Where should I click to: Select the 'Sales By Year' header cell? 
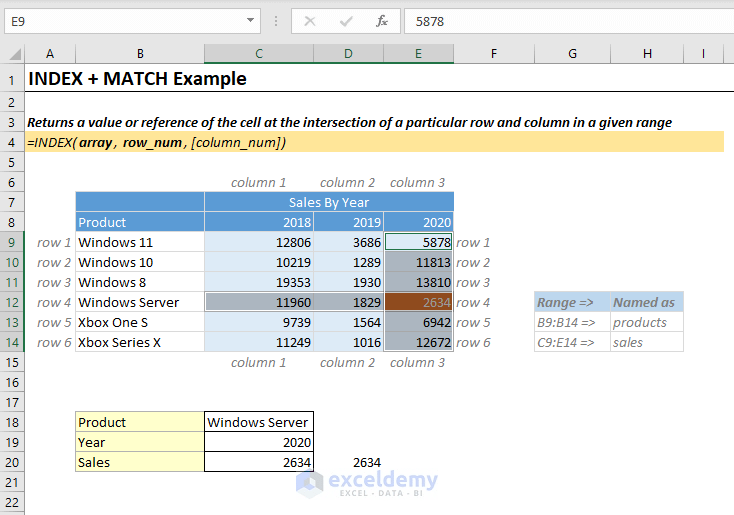click(329, 202)
